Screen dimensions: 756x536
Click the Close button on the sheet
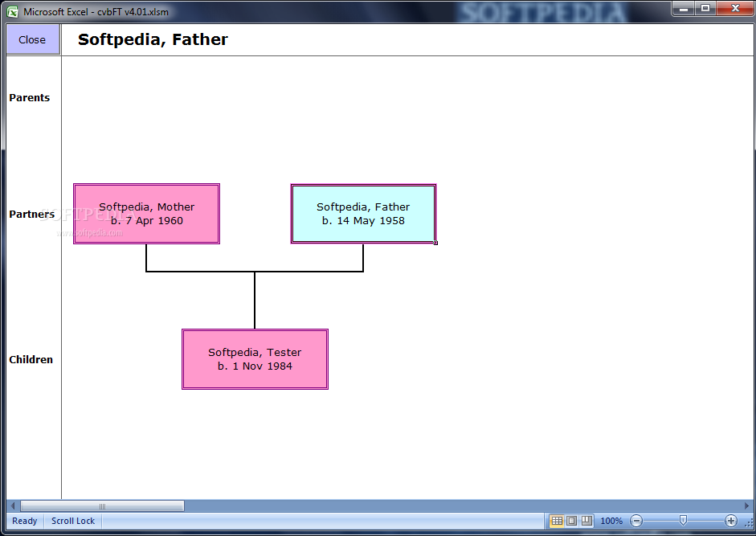pos(33,39)
